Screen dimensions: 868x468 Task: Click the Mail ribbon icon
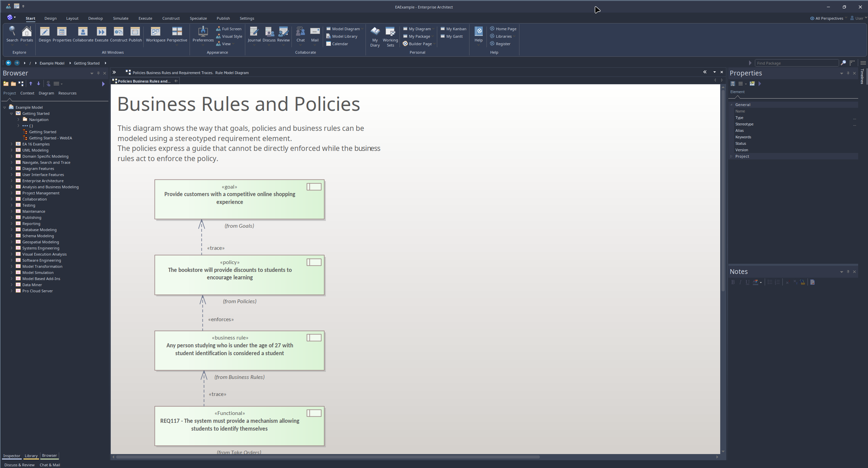(x=315, y=32)
